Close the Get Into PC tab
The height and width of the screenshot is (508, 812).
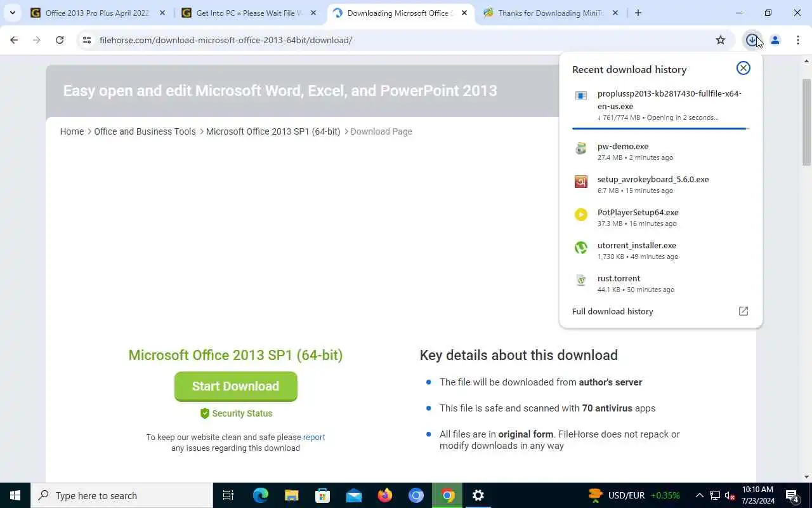313,13
